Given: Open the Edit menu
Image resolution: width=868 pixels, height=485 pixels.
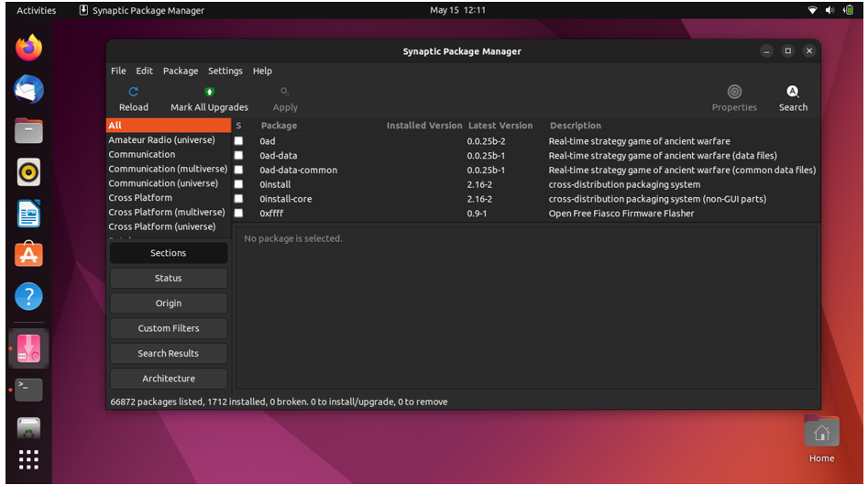Looking at the screenshot, I should point(144,71).
